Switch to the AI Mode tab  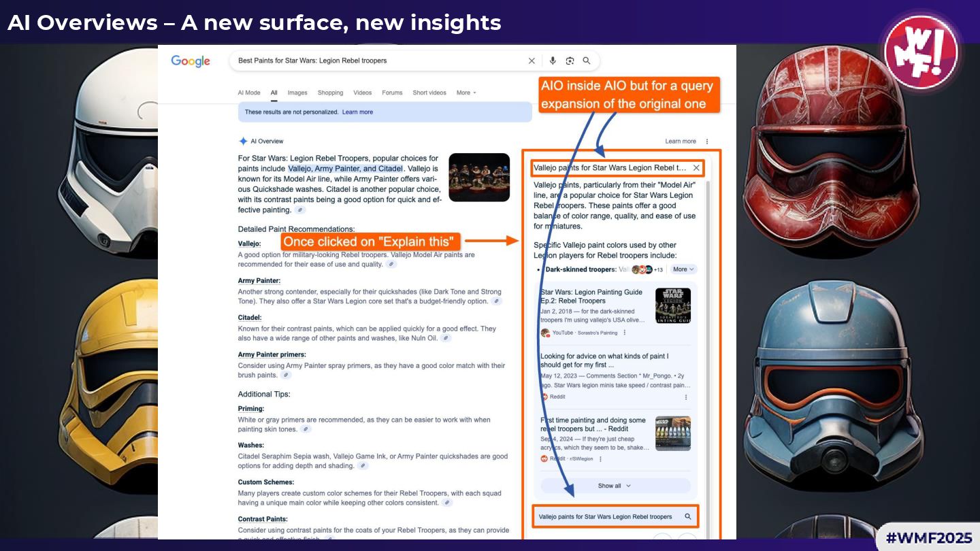249,93
